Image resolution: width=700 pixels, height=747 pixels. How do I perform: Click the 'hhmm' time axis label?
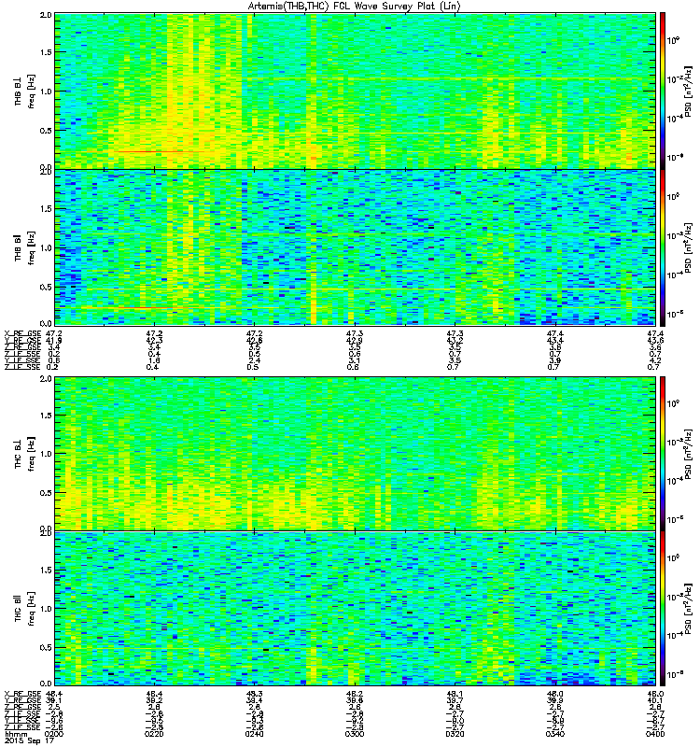pyautogui.click(x=16, y=734)
